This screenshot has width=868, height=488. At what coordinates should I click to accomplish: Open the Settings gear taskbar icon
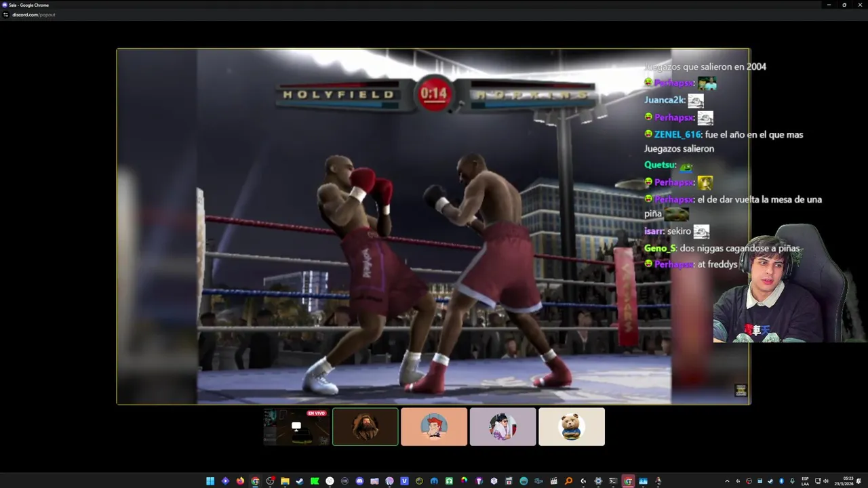[598, 481]
